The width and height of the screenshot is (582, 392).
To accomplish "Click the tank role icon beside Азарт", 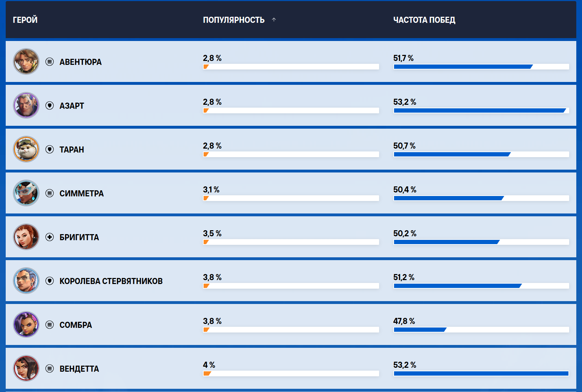I will (50, 105).
